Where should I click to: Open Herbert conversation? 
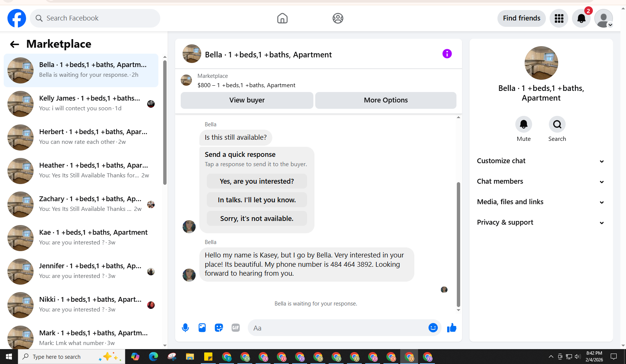pos(81,137)
